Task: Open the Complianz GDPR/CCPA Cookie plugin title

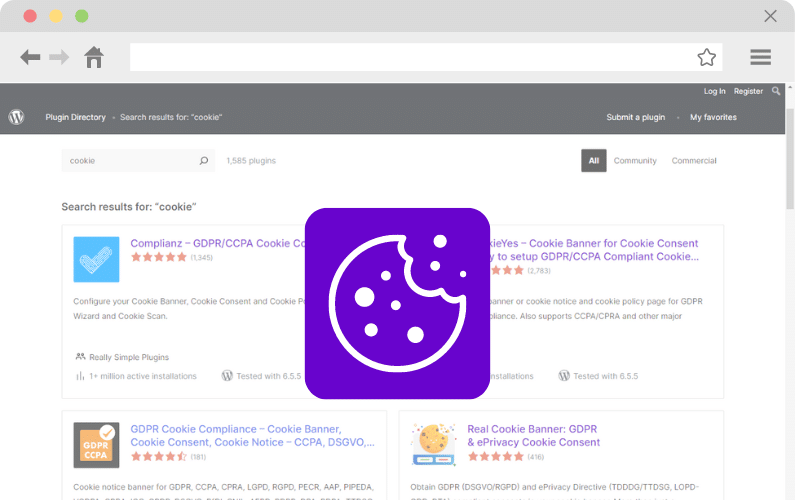Action: coord(218,243)
